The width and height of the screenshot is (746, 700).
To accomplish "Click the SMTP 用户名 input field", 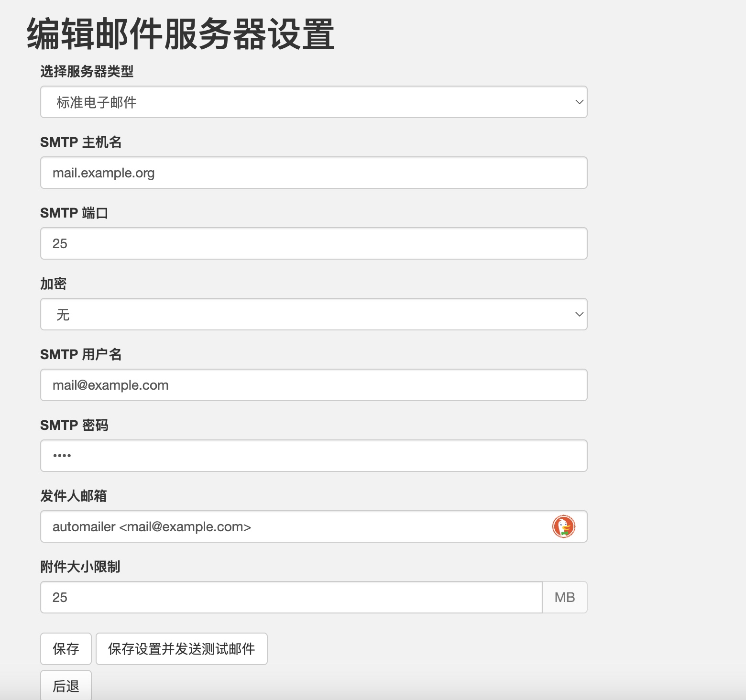I will (313, 385).
